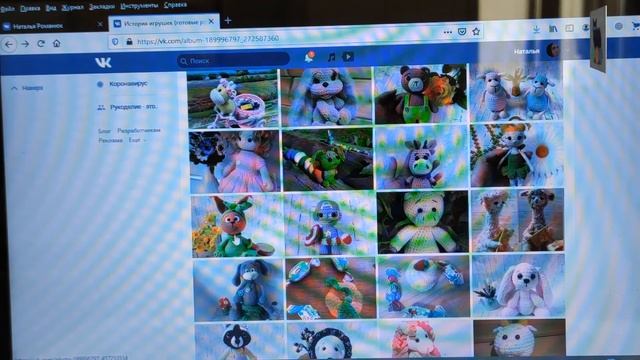
Task: Bookmark this page with the star icon
Action: coord(476,31)
